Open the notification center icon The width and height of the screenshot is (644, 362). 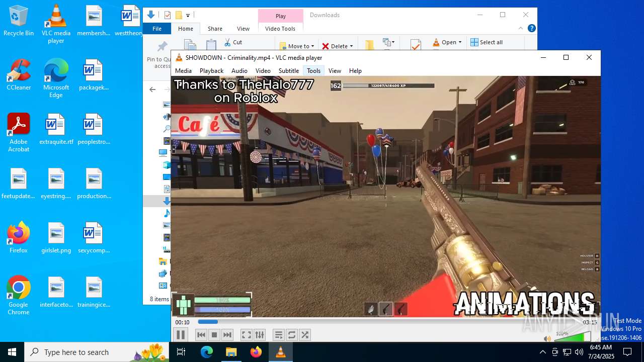click(x=627, y=352)
